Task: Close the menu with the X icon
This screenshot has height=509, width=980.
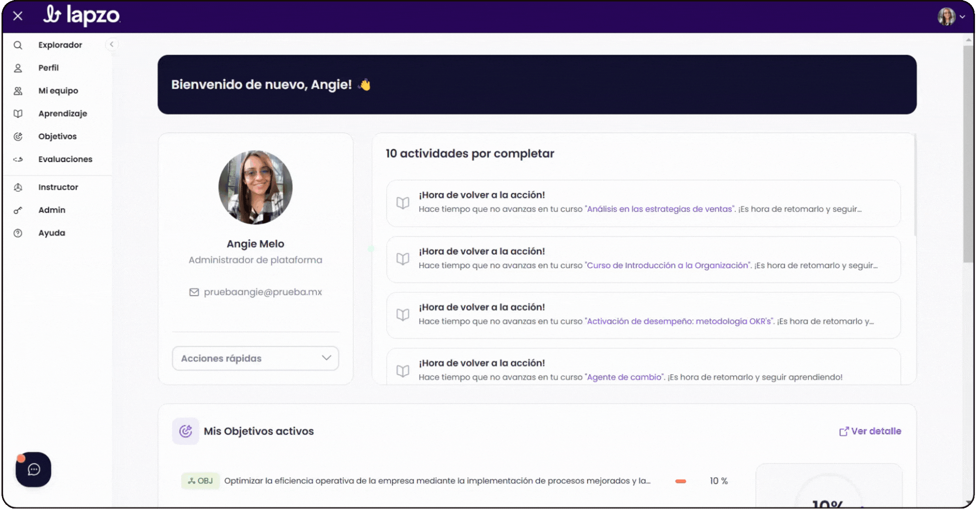Action: pyautogui.click(x=18, y=16)
